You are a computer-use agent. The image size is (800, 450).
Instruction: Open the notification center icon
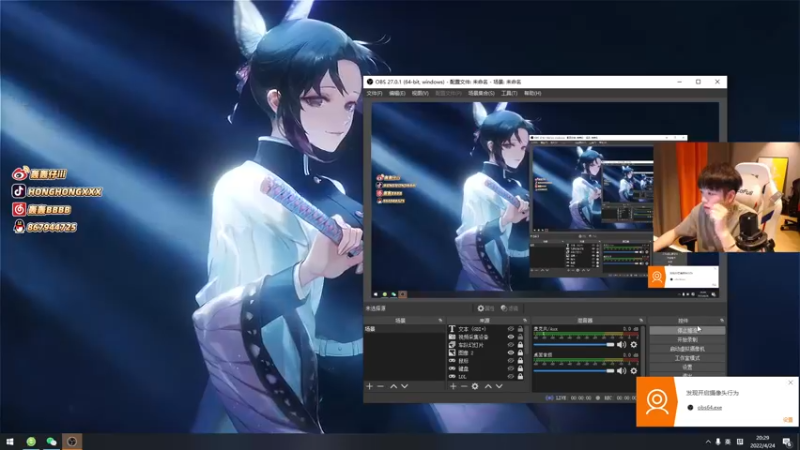[787, 442]
